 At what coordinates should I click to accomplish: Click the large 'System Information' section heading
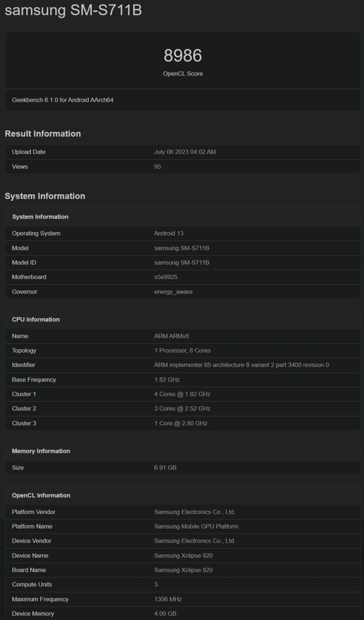click(x=45, y=196)
